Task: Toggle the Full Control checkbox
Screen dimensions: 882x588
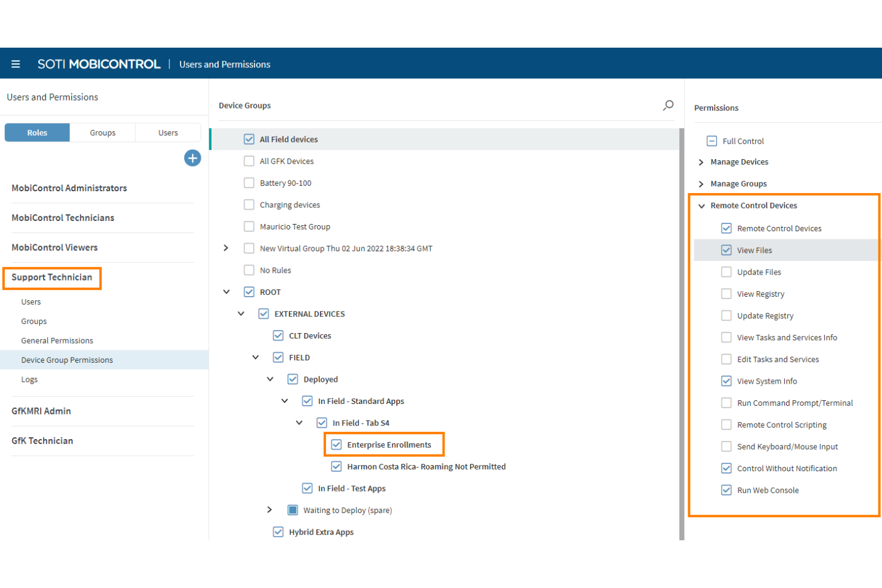Action: point(712,141)
